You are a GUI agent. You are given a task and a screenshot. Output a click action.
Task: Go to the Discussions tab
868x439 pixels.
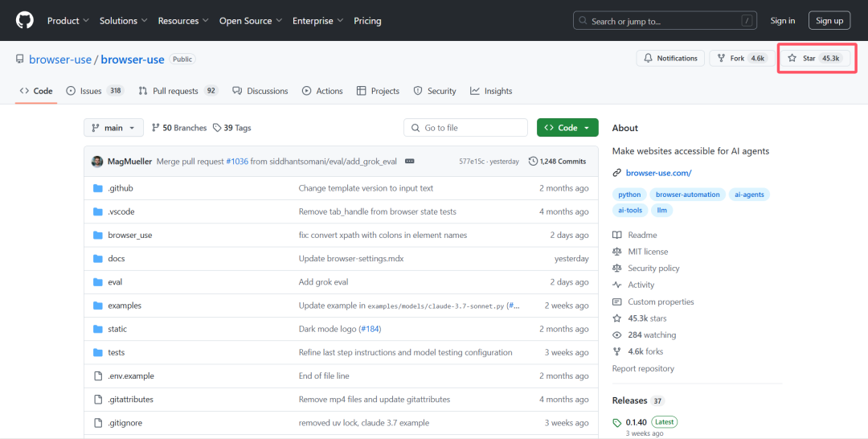(x=260, y=91)
